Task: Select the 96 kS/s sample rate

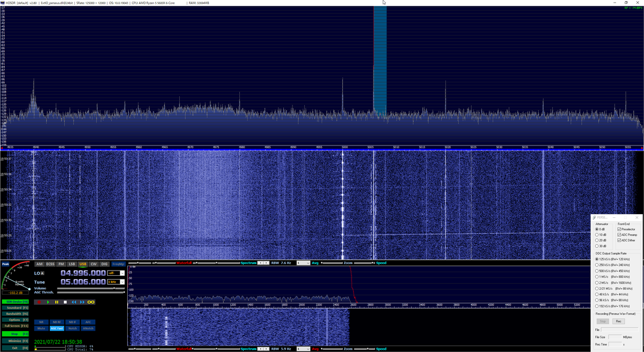Action: (612, 300)
